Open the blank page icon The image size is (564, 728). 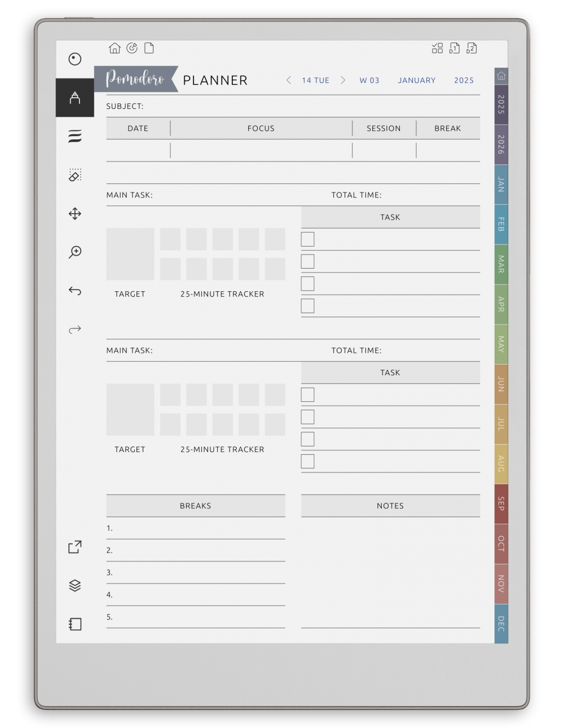click(x=149, y=48)
